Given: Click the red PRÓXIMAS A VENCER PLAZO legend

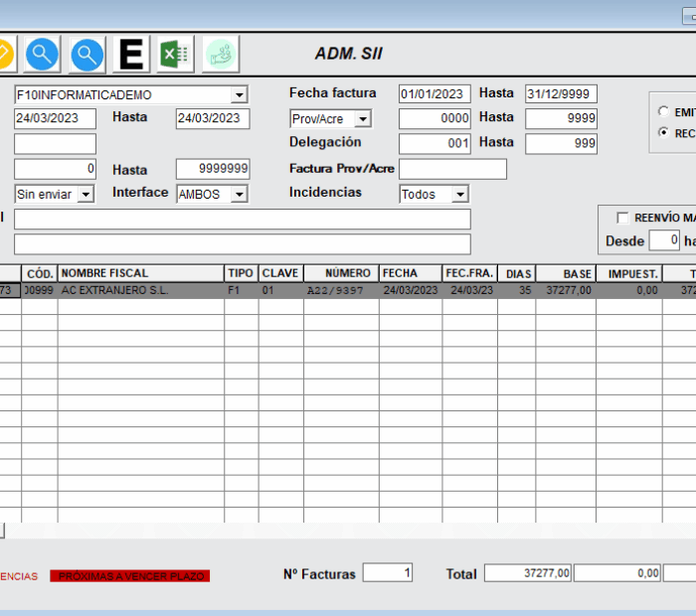Looking at the screenshot, I should [130, 576].
